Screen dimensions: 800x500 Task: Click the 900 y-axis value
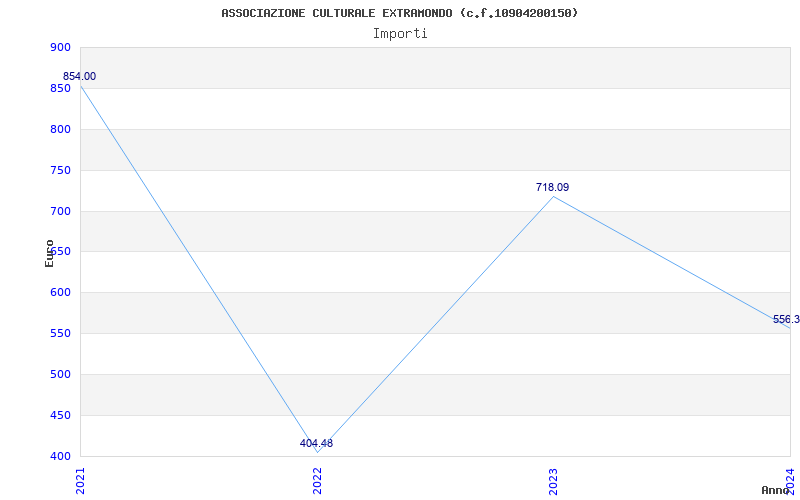pyautogui.click(x=60, y=47)
